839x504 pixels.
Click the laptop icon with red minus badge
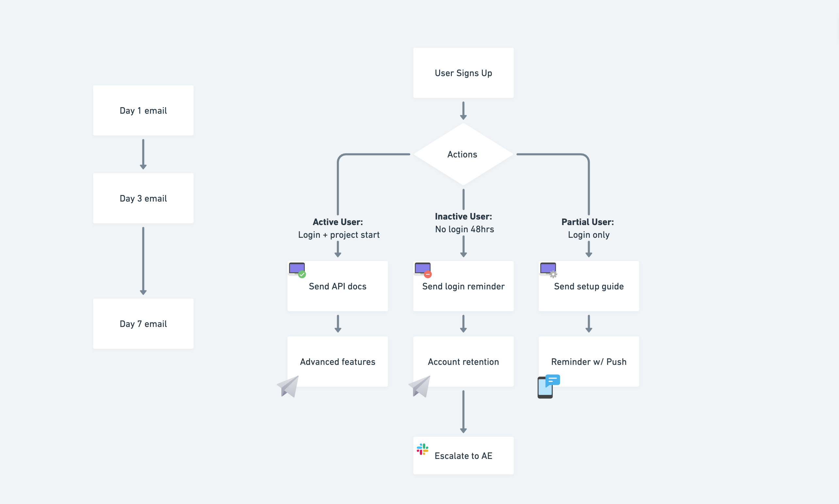click(422, 270)
